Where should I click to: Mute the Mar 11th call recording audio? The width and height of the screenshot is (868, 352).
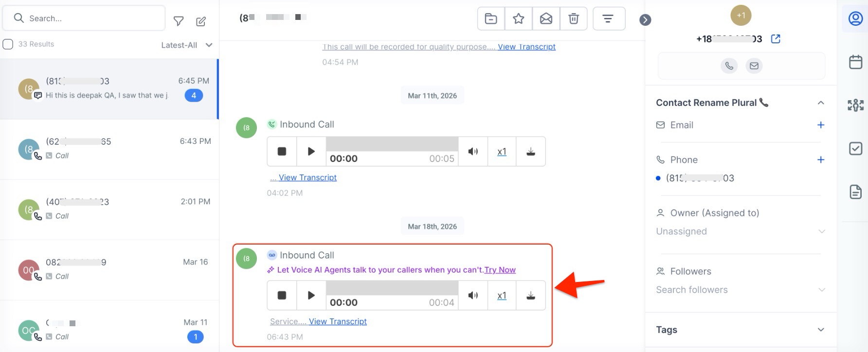coord(472,152)
